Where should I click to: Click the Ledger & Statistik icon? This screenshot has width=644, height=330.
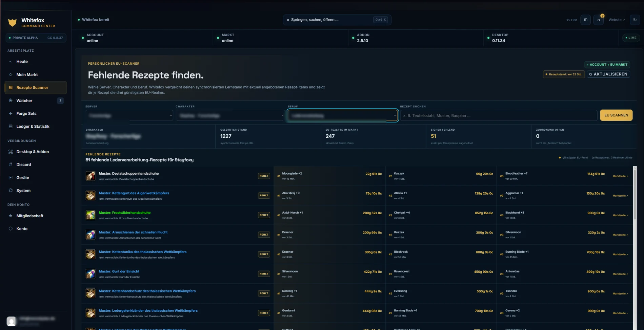pos(11,127)
